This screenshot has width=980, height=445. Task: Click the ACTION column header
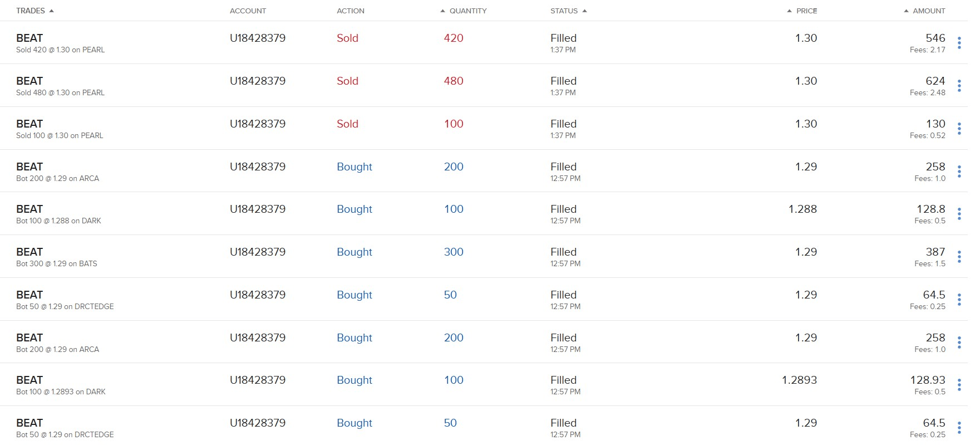(x=350, y=11)
